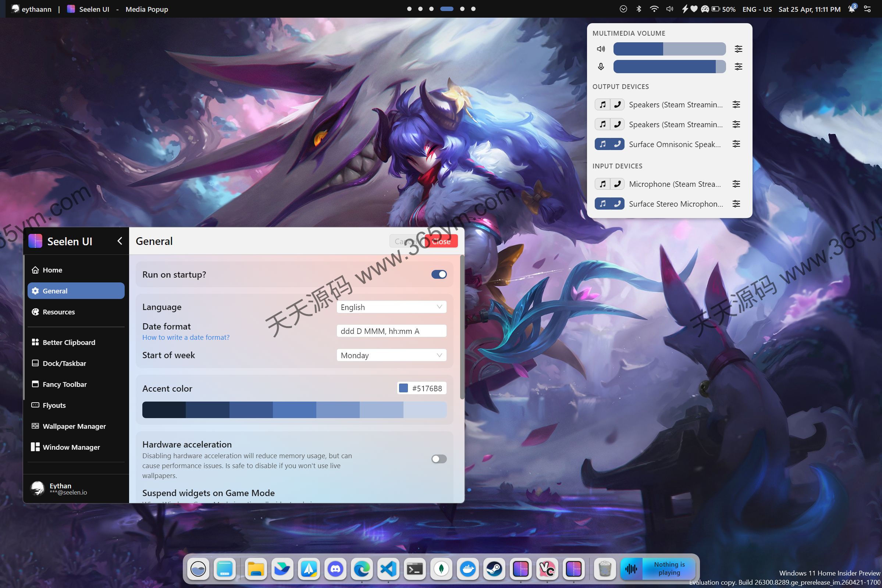
Task: Click the settings panel vertical scrollbar
Action: pos(462,327)
